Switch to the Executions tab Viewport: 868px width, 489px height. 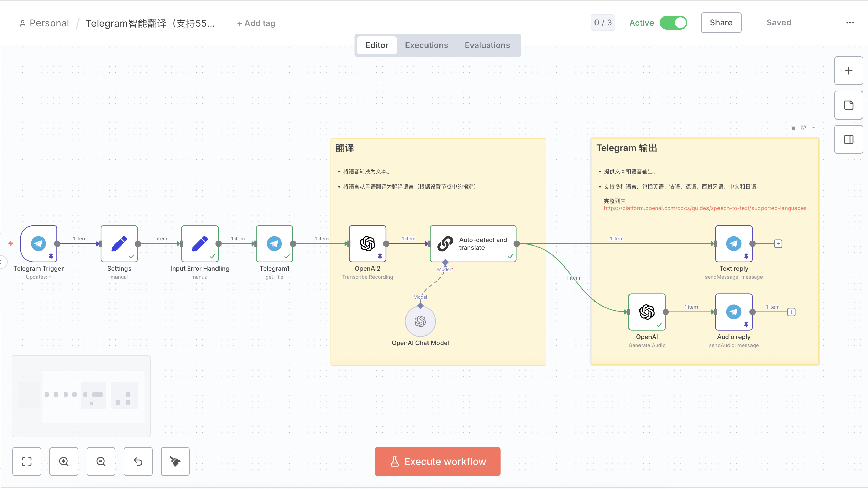pyautogui.click(x=426, y=45)
